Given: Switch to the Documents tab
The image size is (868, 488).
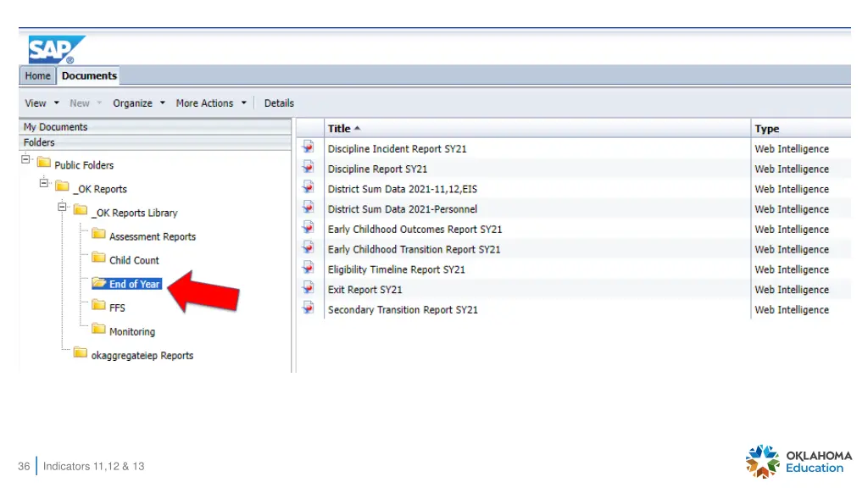Looking at the screenshot, I should [x=89, y=75].
